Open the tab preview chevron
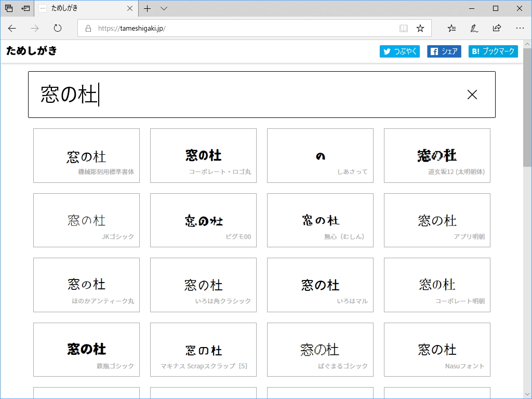 pyautogui.click(x=164, y=8)
